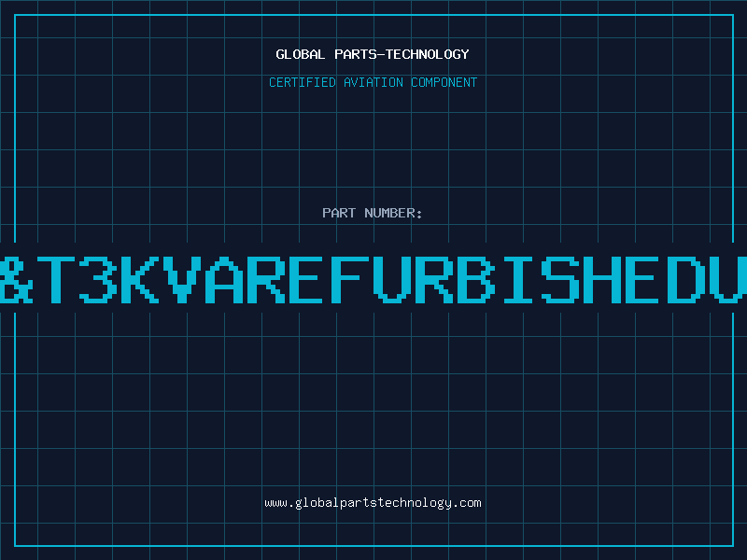Click the word COMPONENT in subtitle

click(444, 82)
